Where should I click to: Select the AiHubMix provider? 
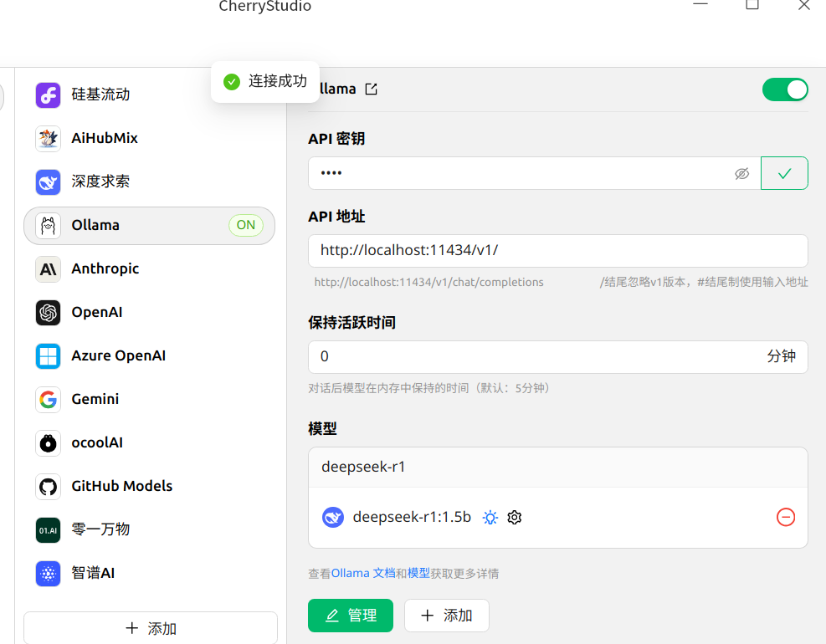(150, 139)
